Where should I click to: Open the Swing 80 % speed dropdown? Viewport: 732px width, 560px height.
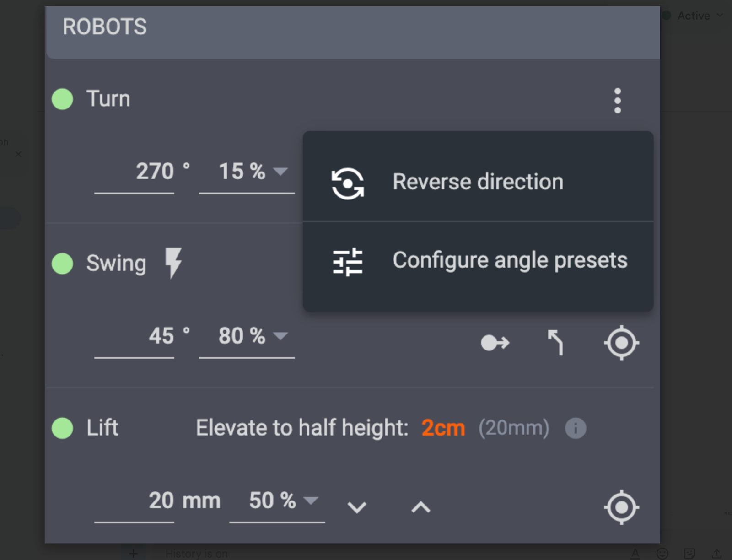280,336
